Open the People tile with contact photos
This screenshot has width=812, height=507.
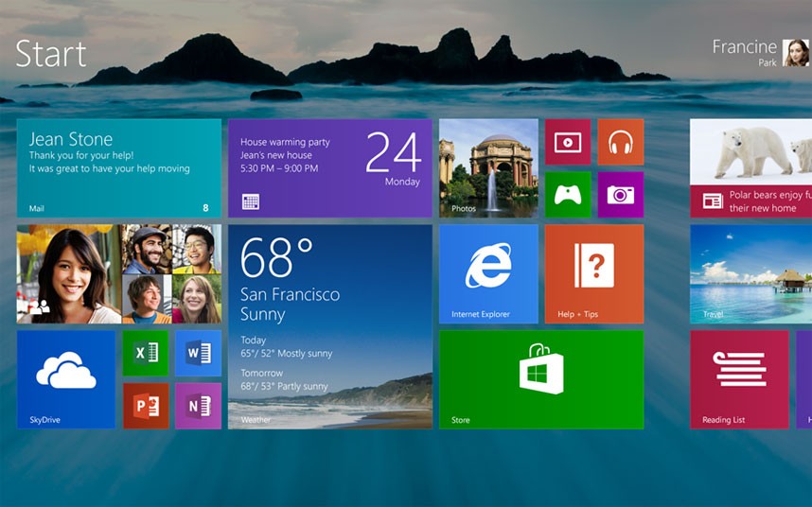coord(119,273)
